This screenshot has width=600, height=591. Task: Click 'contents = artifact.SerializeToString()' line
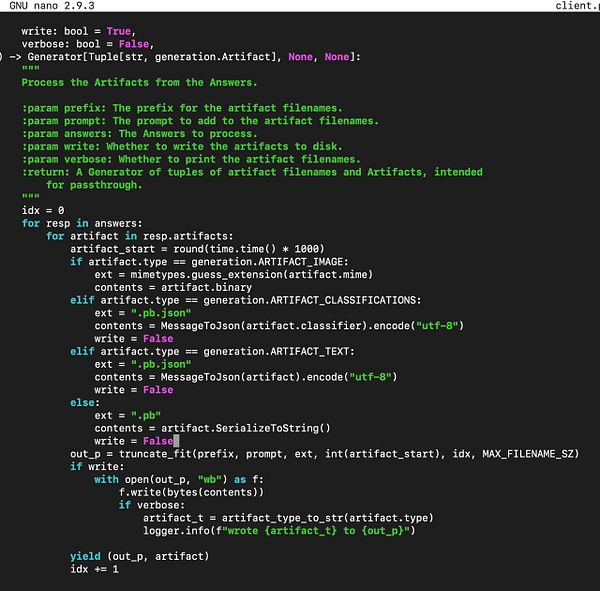[x=212, y=428]
